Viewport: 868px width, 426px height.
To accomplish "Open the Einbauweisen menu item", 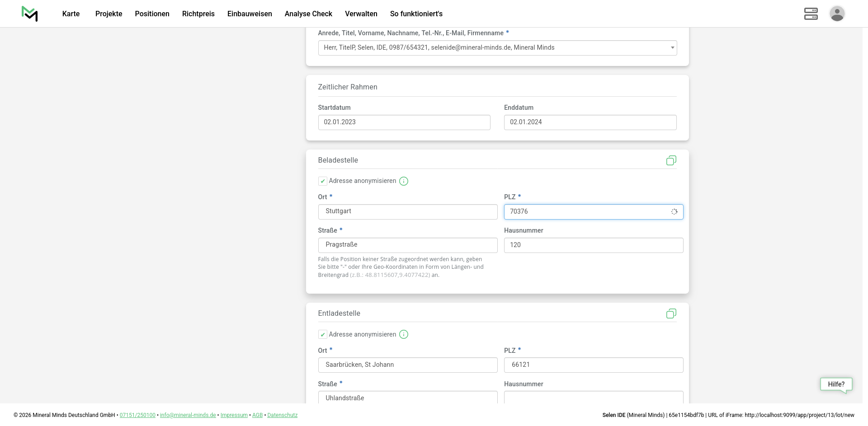I will click(x=250, y=14).
